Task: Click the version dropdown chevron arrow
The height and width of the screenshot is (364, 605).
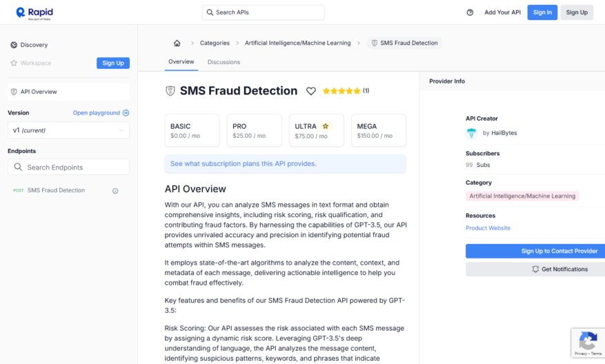Action: (121, 130)
